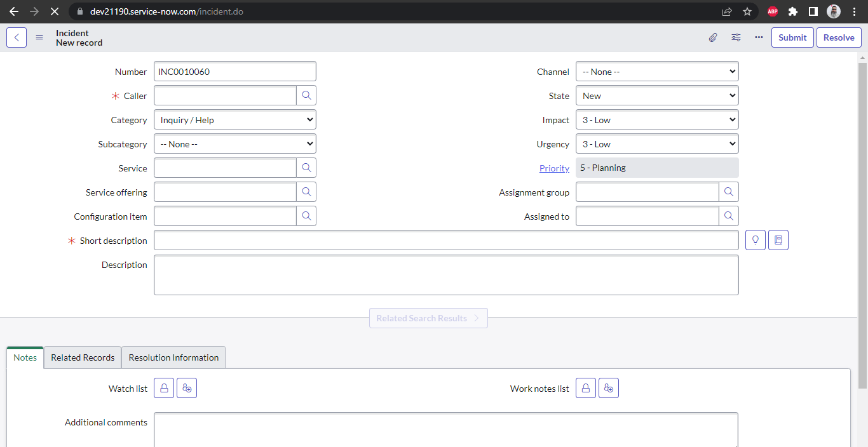Open the Channel dropdown
This screenshot has height=447, width=868.
coord(657,71)
